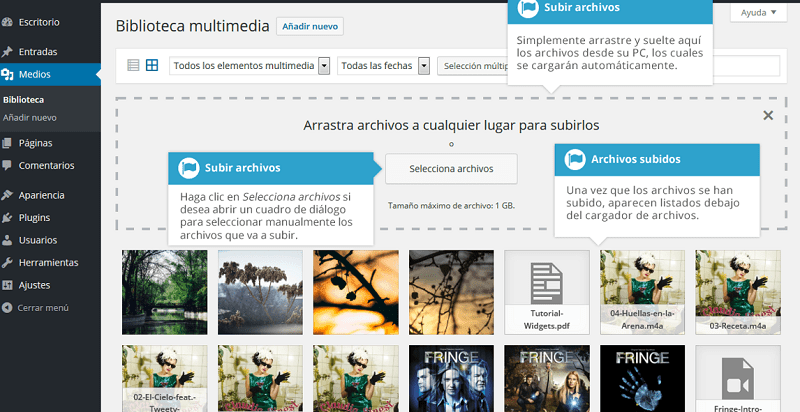Click the Herramientas wrench icon

coord(7,263)
